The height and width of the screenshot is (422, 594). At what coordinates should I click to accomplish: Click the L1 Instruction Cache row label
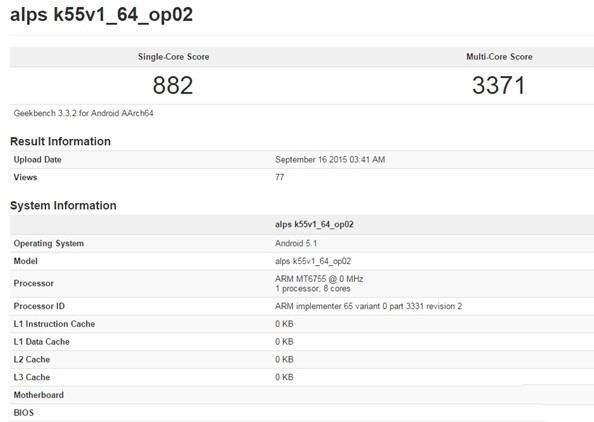[x=54, y=324]
